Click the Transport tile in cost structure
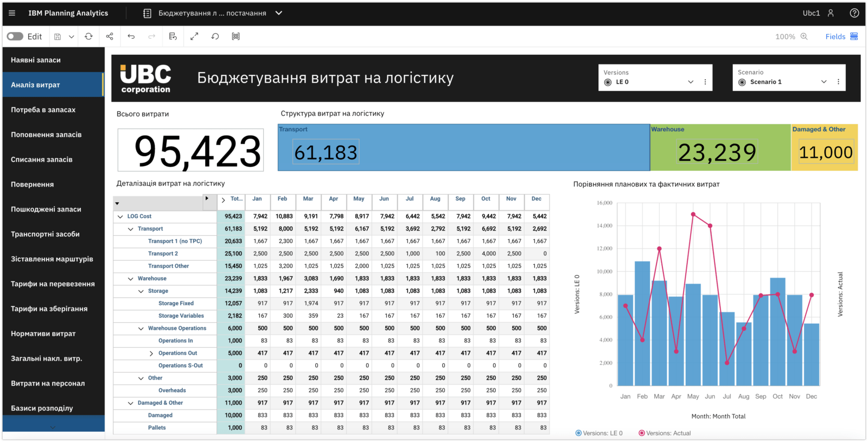 pos(464,148)
